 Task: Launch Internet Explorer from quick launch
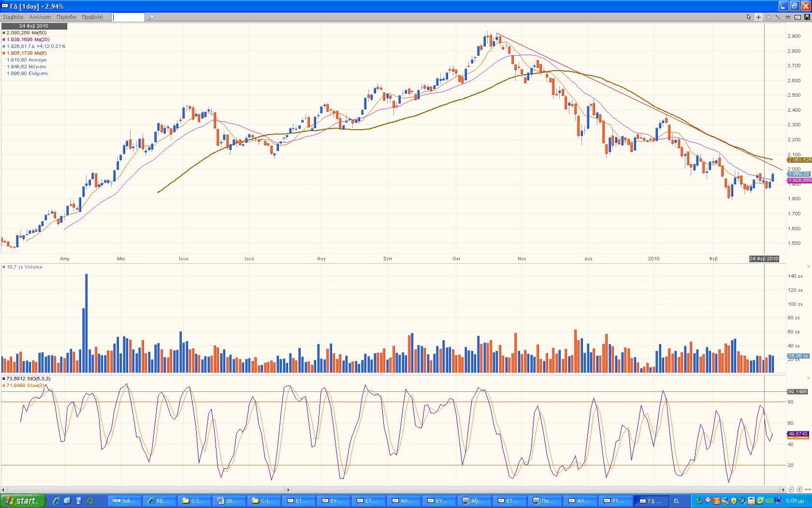(56, 501)
